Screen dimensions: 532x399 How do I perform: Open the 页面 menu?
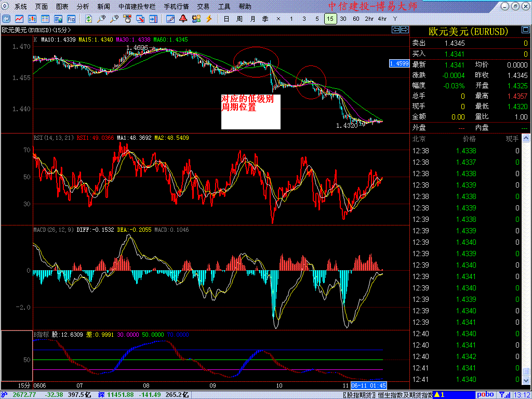point(42,6)
